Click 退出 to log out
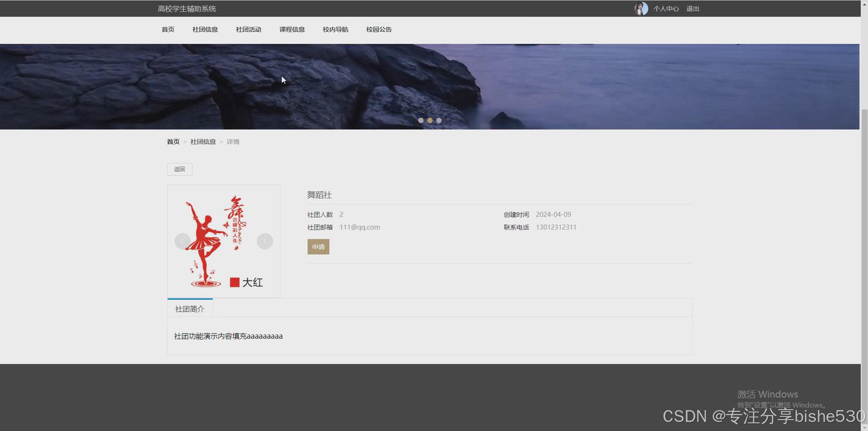This screenshot has height=431, width=868. point(692,8)
